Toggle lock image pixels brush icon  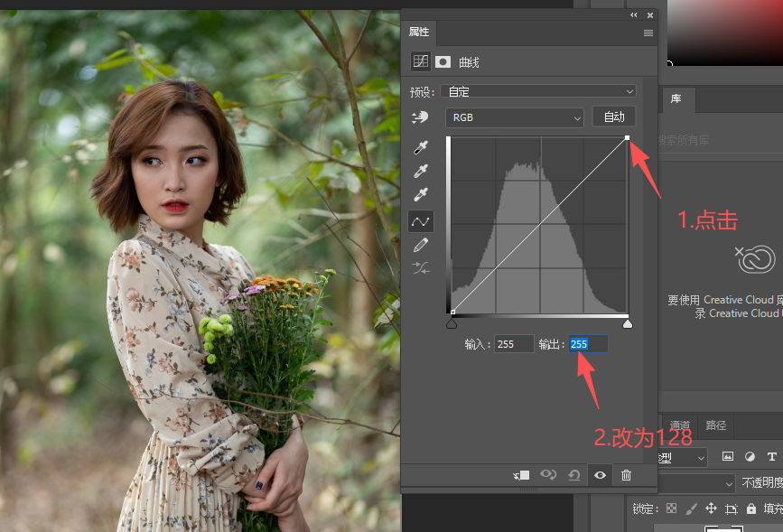coord(692,509)
